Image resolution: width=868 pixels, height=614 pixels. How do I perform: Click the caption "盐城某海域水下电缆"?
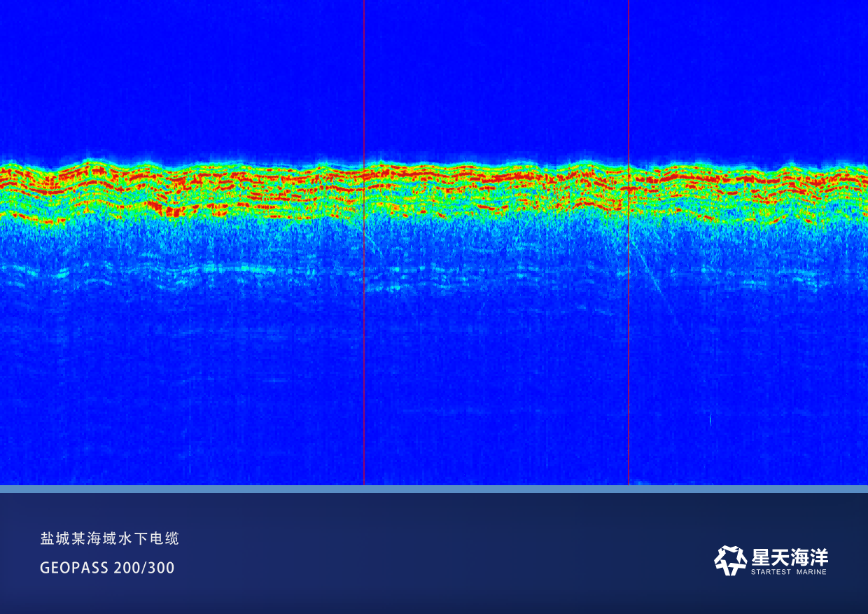coord(110,538)
